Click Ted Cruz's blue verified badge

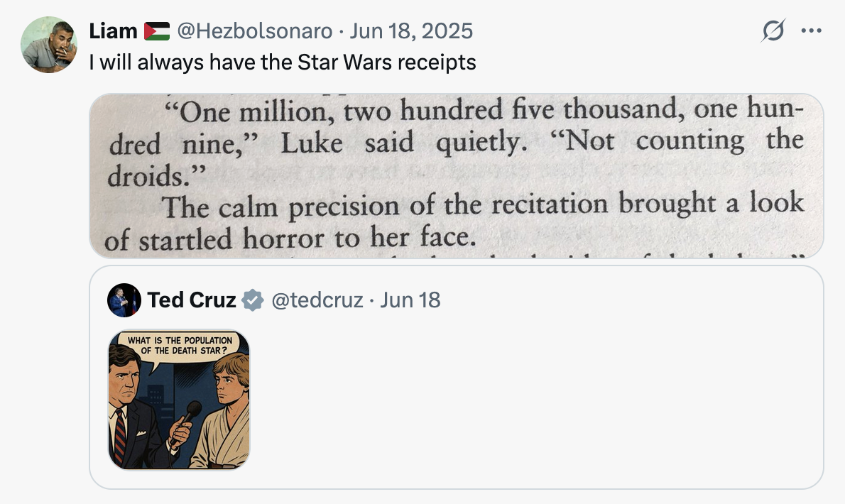pyautogui.click(x=252, y=300)
